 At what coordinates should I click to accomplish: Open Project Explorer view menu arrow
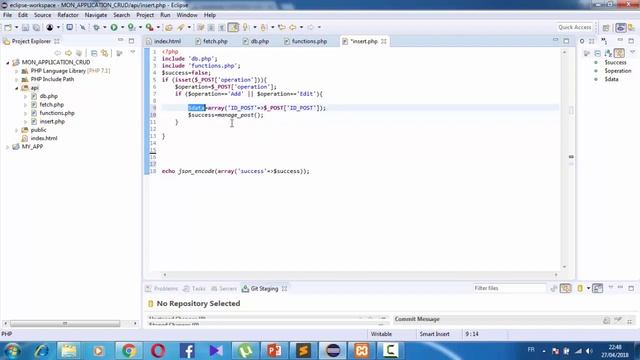point(133,53)
